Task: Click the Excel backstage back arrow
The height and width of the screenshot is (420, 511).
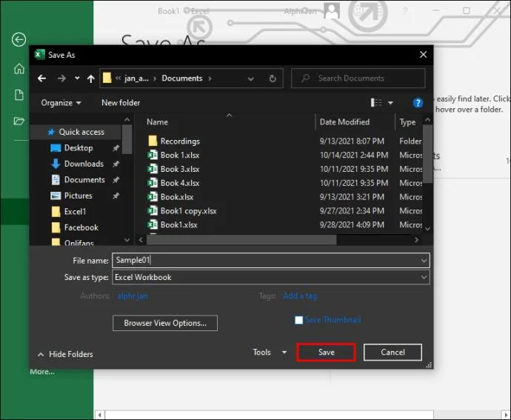Action: tap(19, 40)
